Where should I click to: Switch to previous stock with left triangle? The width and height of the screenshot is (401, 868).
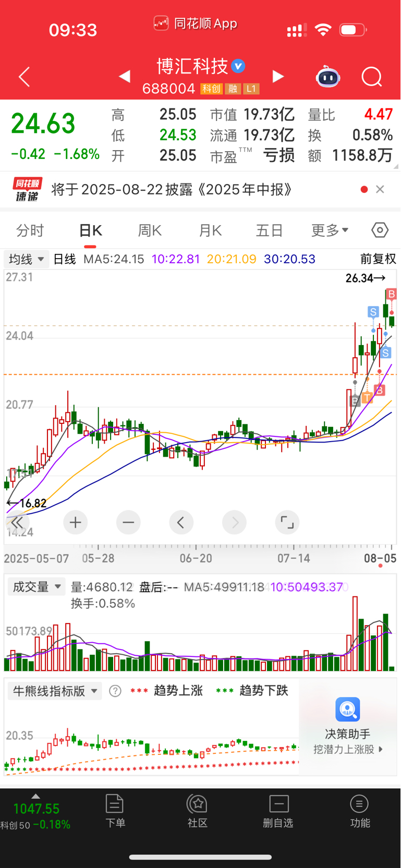pos(125,77)
